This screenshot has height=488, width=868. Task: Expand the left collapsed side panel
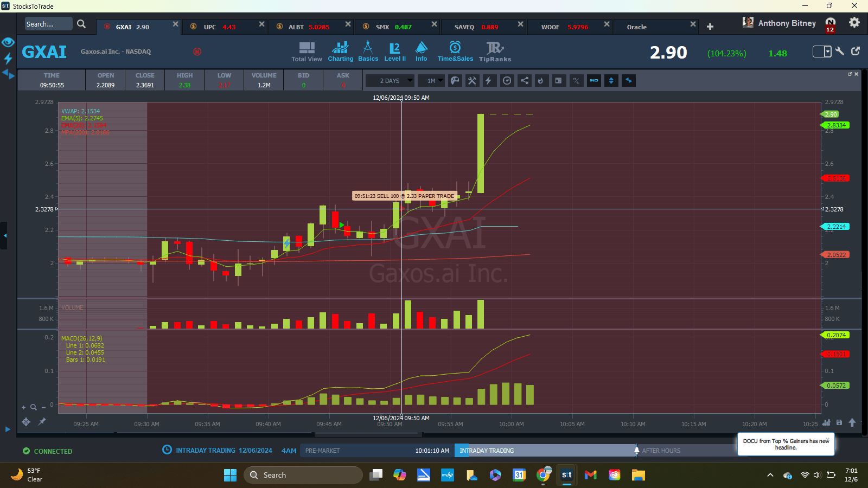pos(4,235)
